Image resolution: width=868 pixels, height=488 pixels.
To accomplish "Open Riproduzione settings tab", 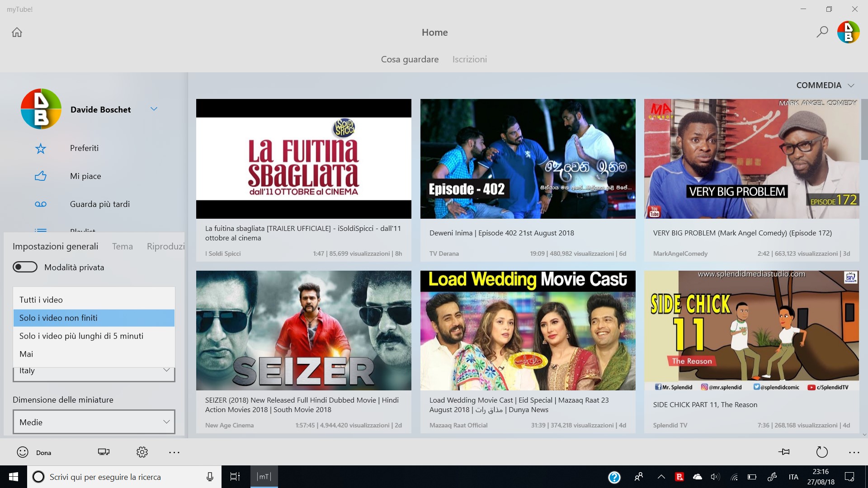I will tap(165, 246).
